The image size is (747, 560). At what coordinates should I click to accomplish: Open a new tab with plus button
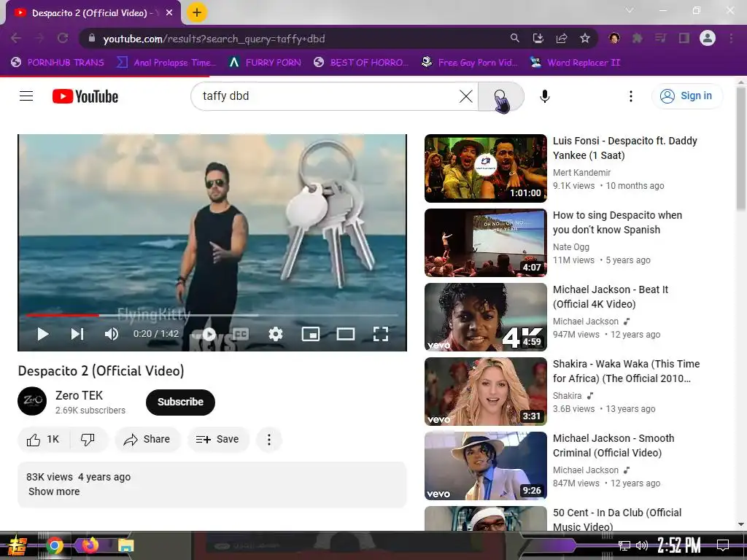pyautogui.click(x=197, y=12)
